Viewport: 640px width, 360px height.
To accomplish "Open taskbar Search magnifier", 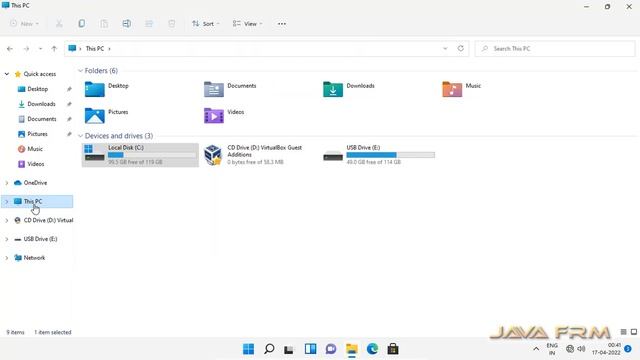I will pyautogui.click(x=269, y=349).
